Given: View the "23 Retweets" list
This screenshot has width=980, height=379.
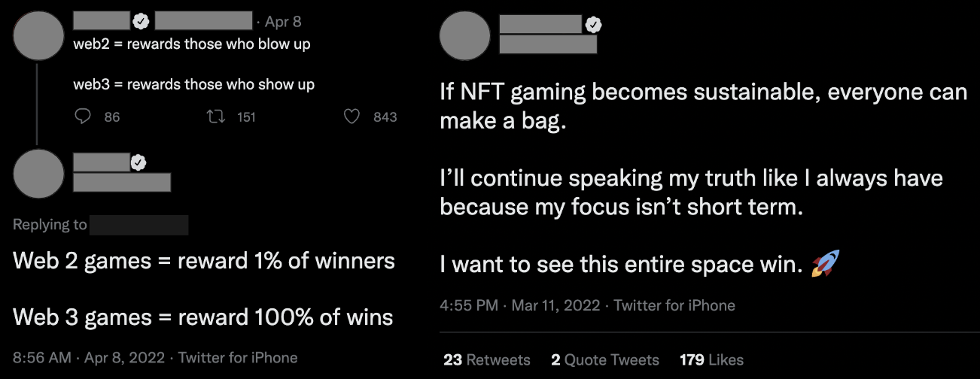Looking at the screenshot, I should [486, 359].
